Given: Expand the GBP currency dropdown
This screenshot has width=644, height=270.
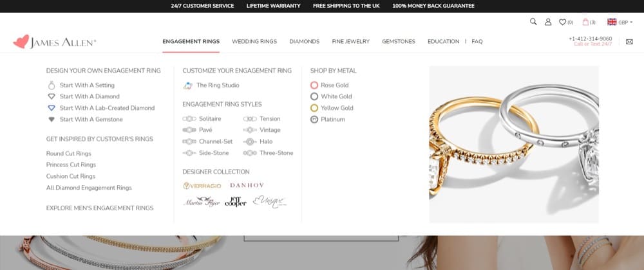Looking at the screenshot, I should (x=620, y=22).
